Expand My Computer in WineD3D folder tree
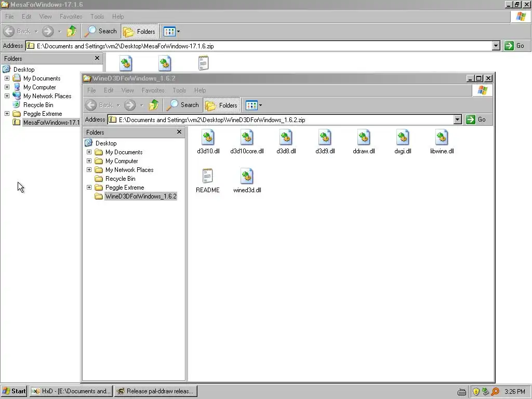 click(x=89, y=161)
